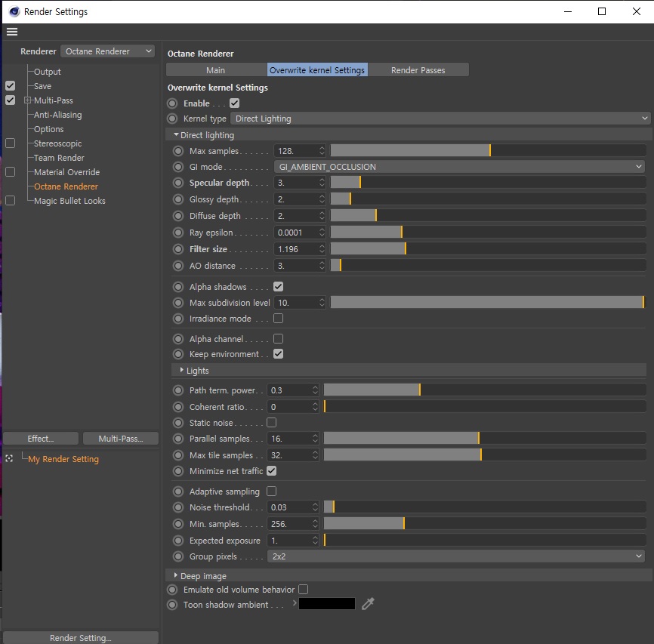654x644 pixels.
Task: Click the Cinema 4D logo in title bar
Action: click(x=14, y=11)
